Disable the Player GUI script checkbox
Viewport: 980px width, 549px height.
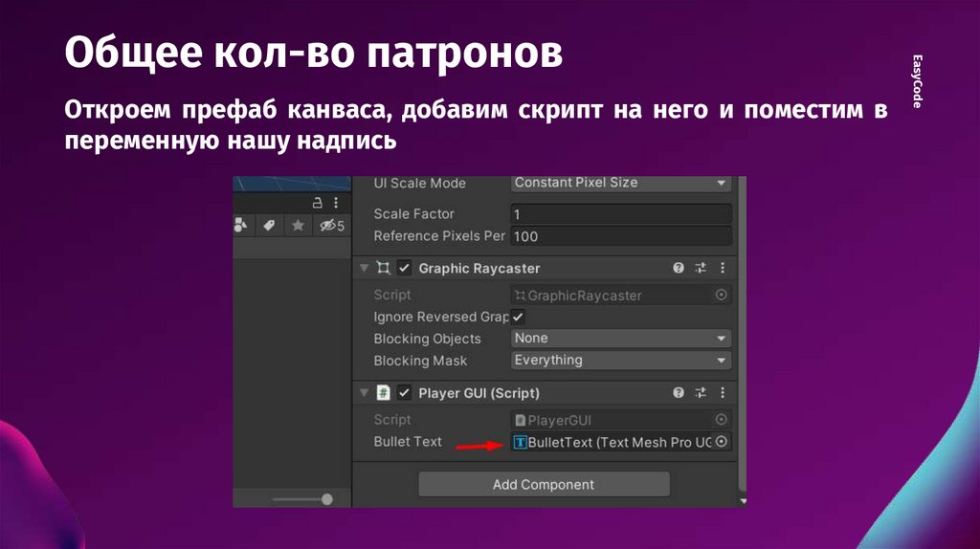click(405, 393)
